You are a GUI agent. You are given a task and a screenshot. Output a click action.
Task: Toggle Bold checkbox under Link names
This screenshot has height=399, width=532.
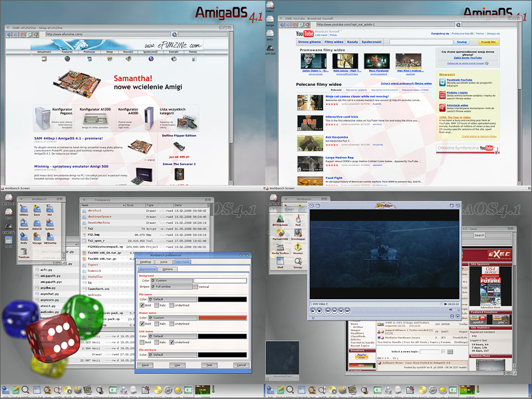(142, 342)
